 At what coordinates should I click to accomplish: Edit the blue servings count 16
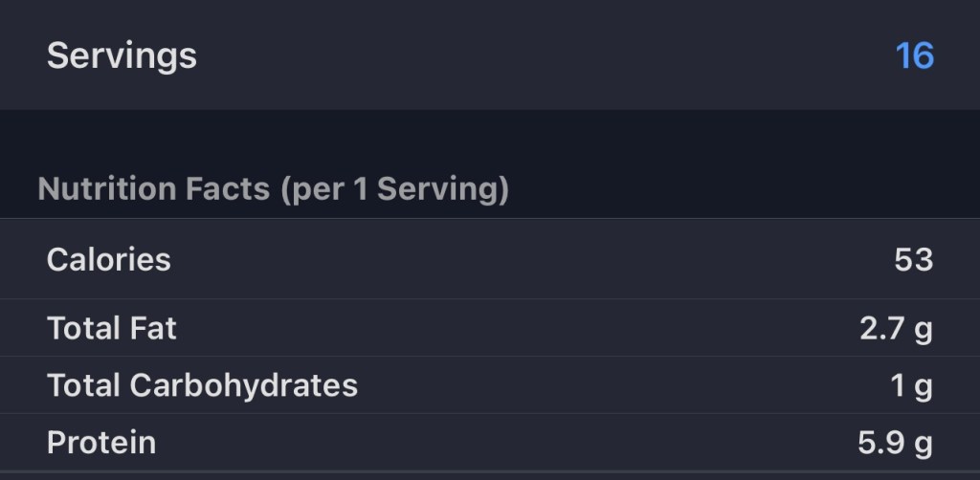[x=914, y=55]
